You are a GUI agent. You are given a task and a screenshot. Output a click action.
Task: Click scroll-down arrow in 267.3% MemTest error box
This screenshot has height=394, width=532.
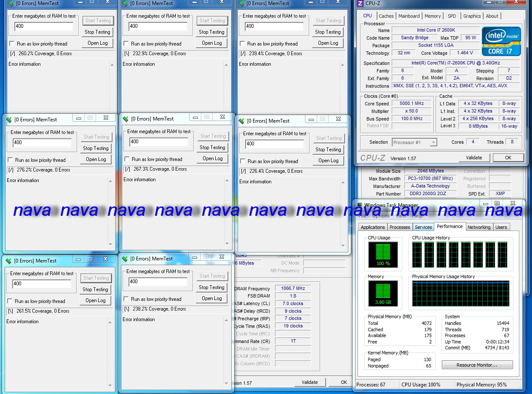click(x=227, y=243)
